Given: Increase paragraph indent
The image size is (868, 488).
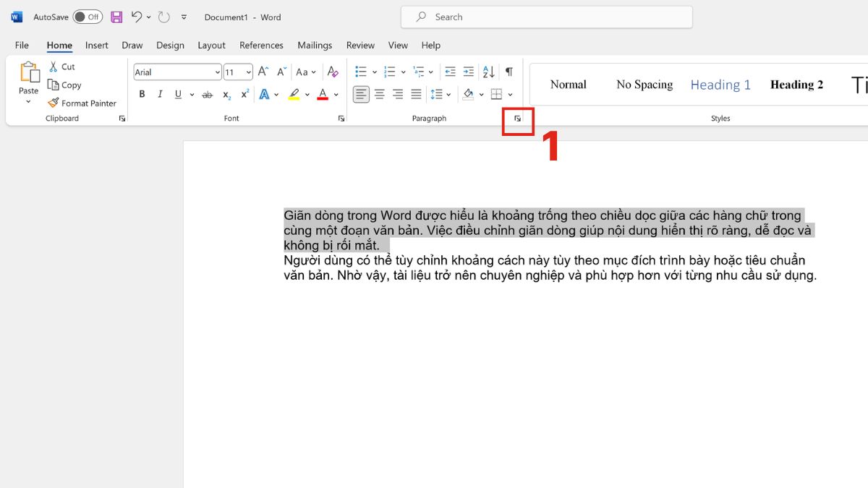Looking at the screenshot, I should (468, 72).
